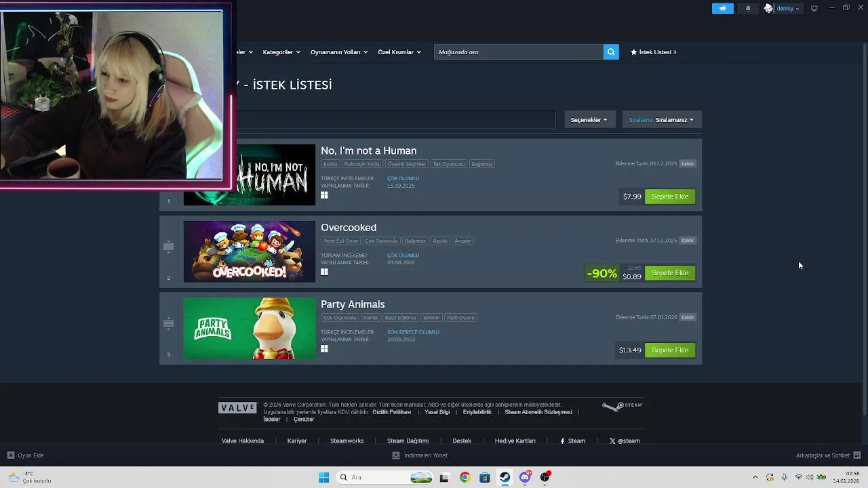Remove No, I'm not a Human from wishlist

pos(688,163)
